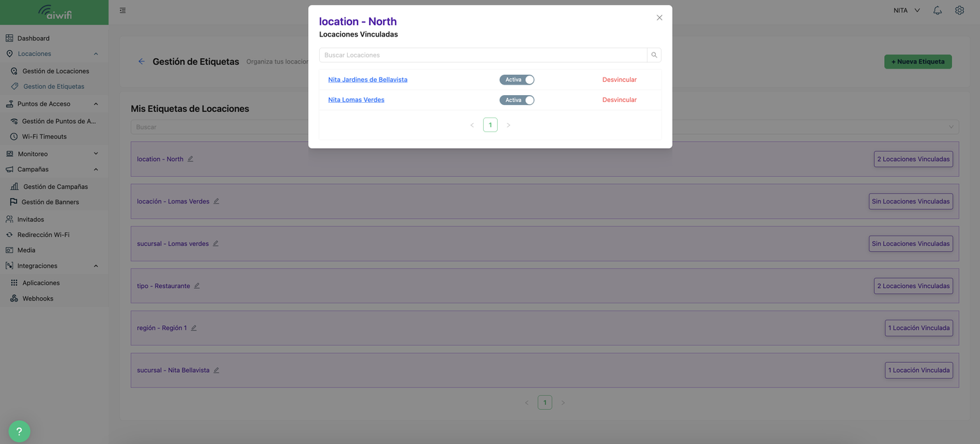Collapse the Campañas sidebar section
Screen dimensions: 980x444
pyautogui.click(x=96, y=169)
